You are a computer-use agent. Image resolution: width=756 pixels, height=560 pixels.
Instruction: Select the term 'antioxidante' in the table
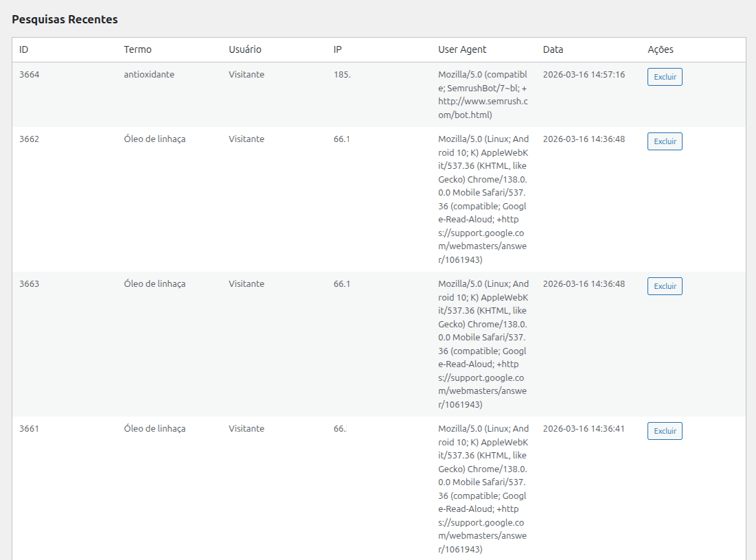[149, 75]
